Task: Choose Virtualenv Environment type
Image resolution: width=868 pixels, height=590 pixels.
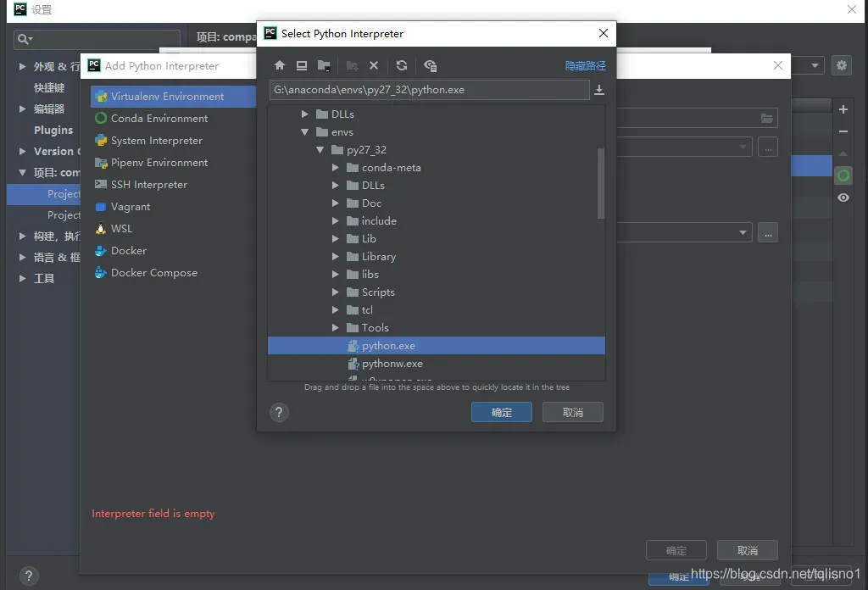Action: tap(173, 97)
